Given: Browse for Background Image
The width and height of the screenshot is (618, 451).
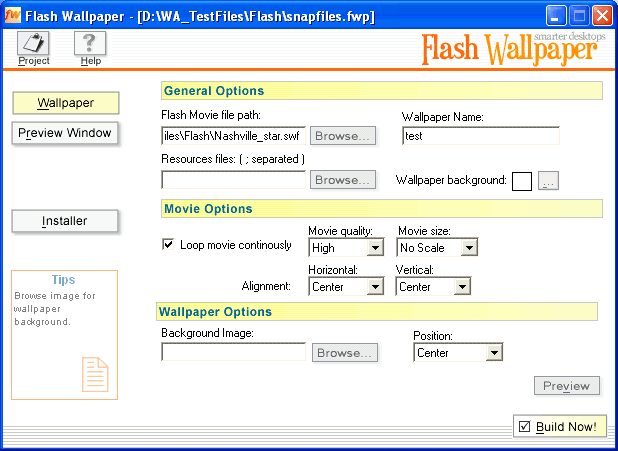Looking at the screenshot, I should tap(345, 353).
